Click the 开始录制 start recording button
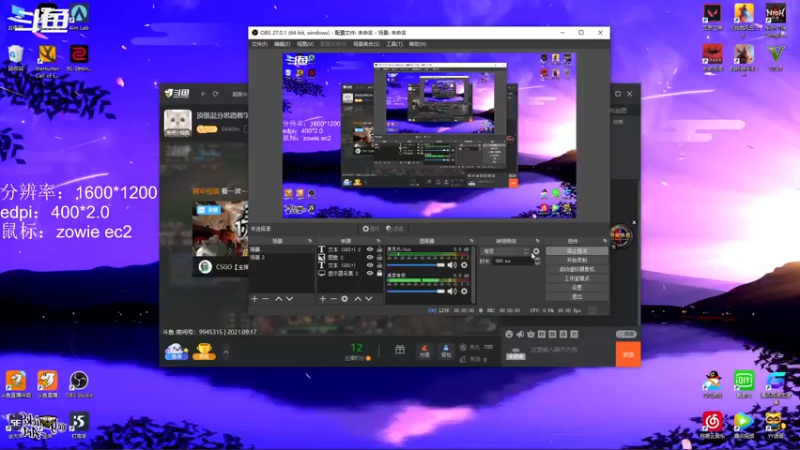Screen dimensions: 800x450 577,260
